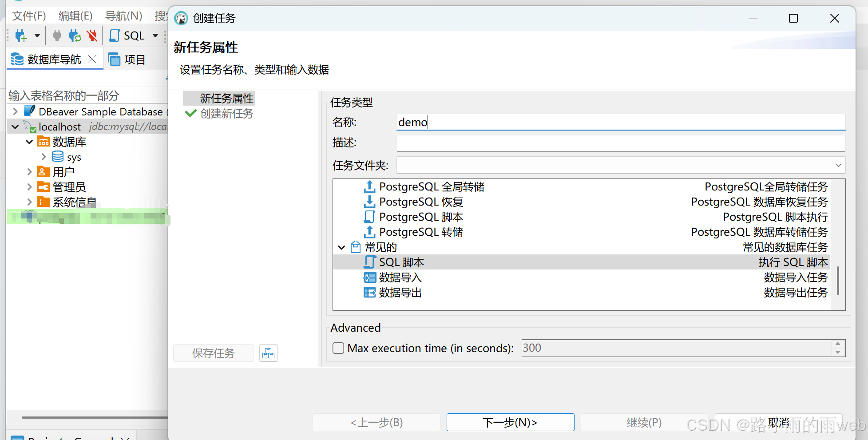Image resolution: width=868 pixels, height=440 pixels.
Task: Click the red disconnect plug icon
Action: coord(92,36)
